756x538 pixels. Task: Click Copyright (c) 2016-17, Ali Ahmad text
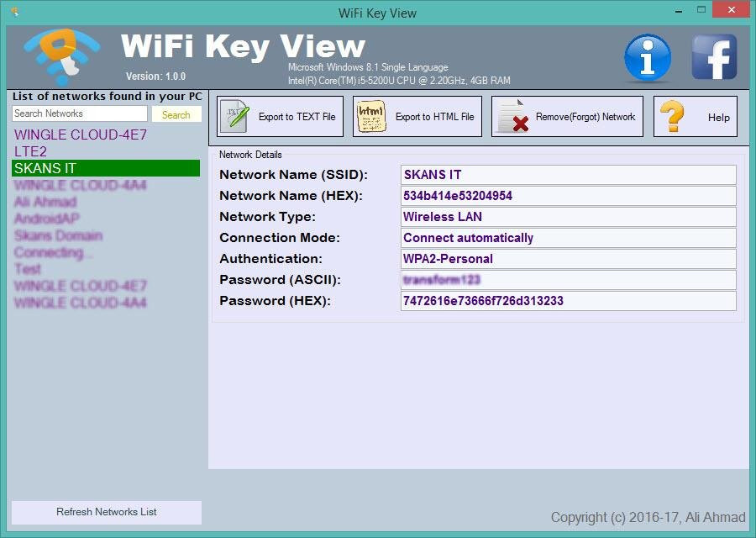click(x=648, y=517)
